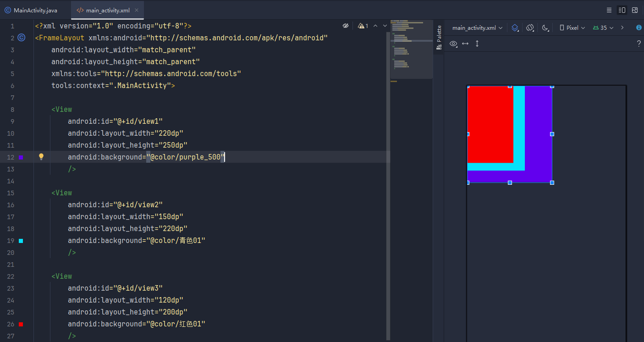Open the warning indicator showing 1 problem
The image size is (644, 342).
pyautogui.click(x=363, y=26)
